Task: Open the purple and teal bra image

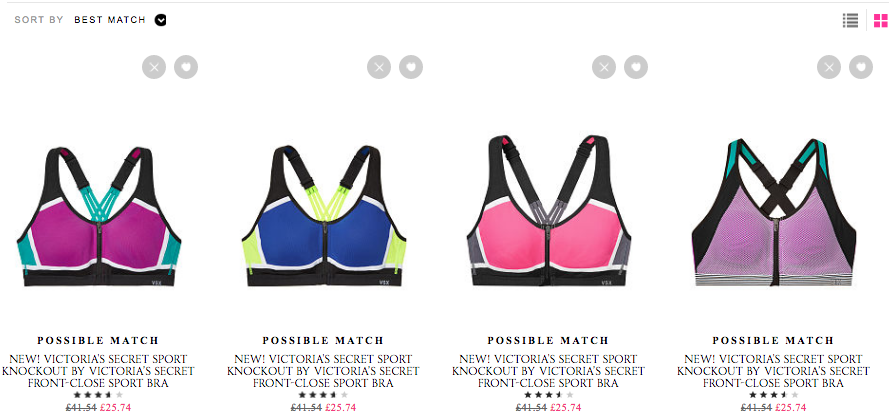Action: (x=99, y=215)
